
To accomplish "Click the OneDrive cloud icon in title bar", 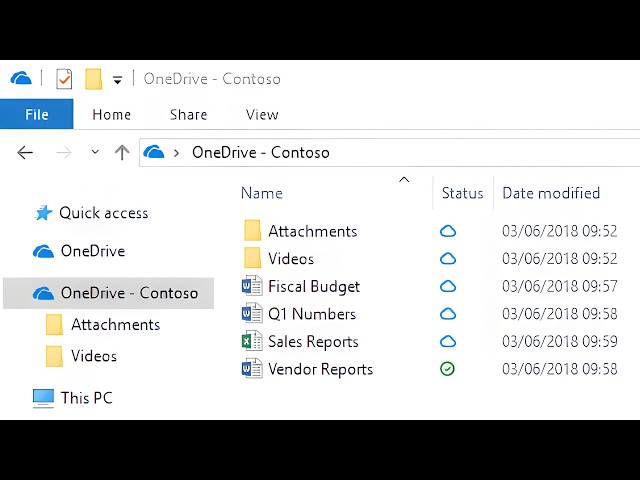I will [x=21, y=78].
